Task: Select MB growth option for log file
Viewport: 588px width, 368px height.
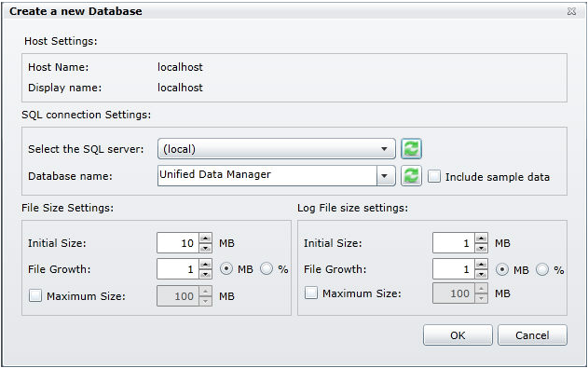Action: click(502, 269)
